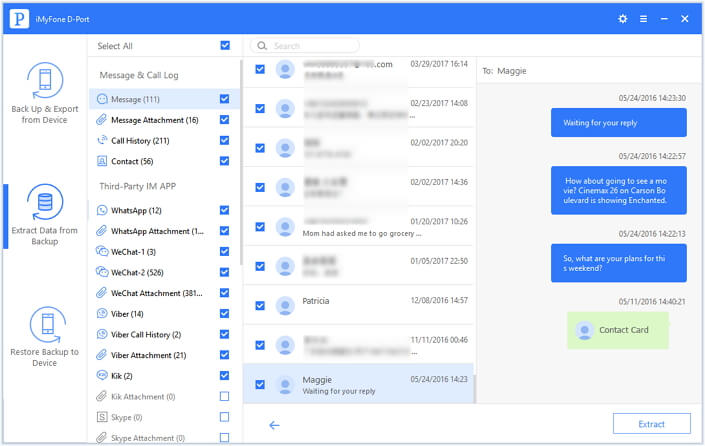The height and width of the screenshot is (446, 705).
Task: Click the 'Message & Call Log' heading
Action: [x=139, y=75]
